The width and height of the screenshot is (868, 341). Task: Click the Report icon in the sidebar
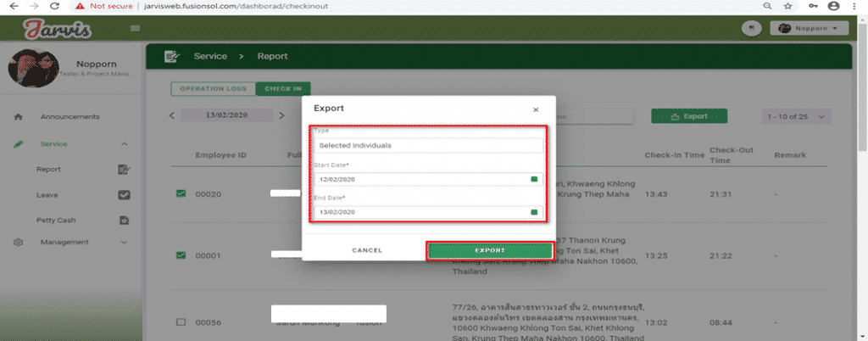123,170
